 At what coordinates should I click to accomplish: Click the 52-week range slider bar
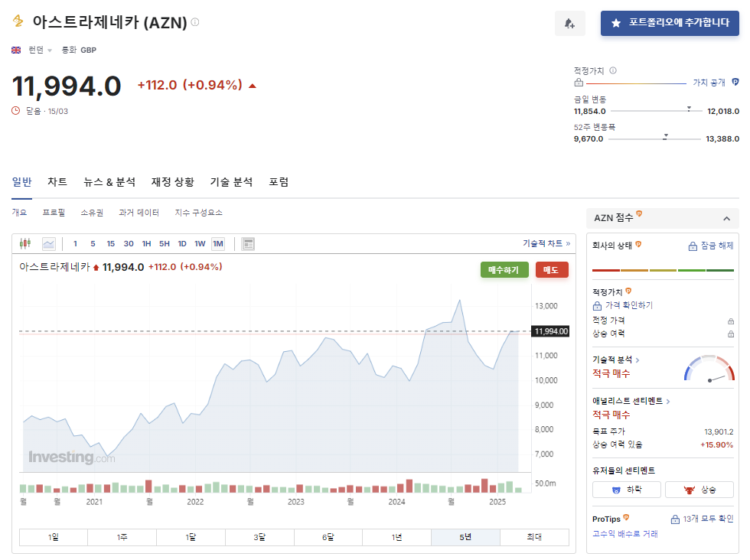tap(654, 138)
